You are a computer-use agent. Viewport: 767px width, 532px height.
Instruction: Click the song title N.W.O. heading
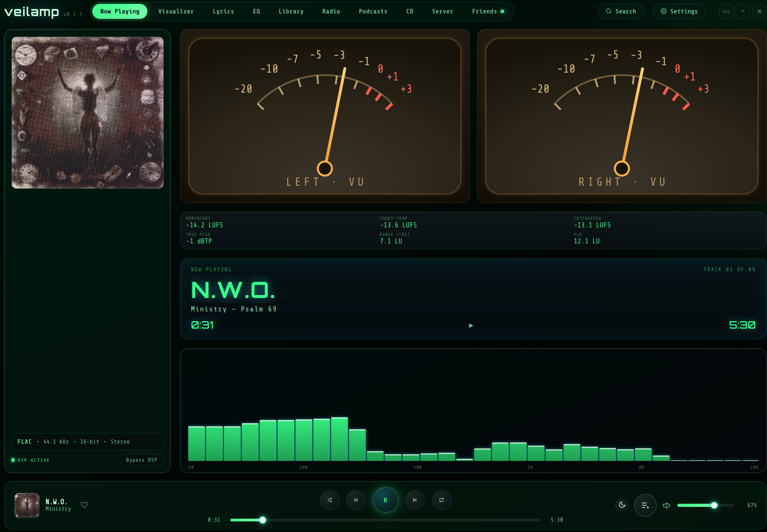point(233,290)
